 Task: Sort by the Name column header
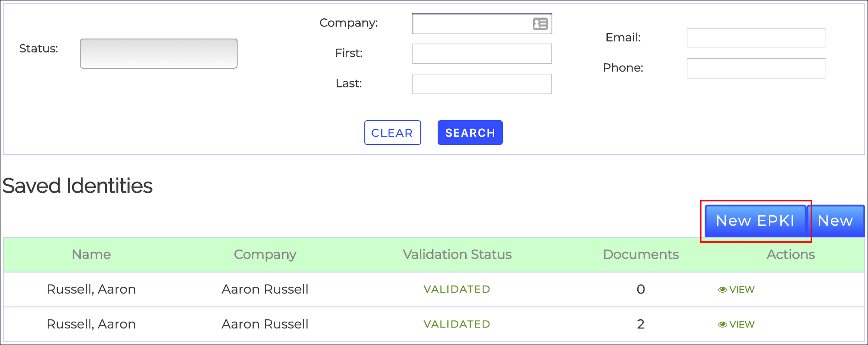pos(91,255)
